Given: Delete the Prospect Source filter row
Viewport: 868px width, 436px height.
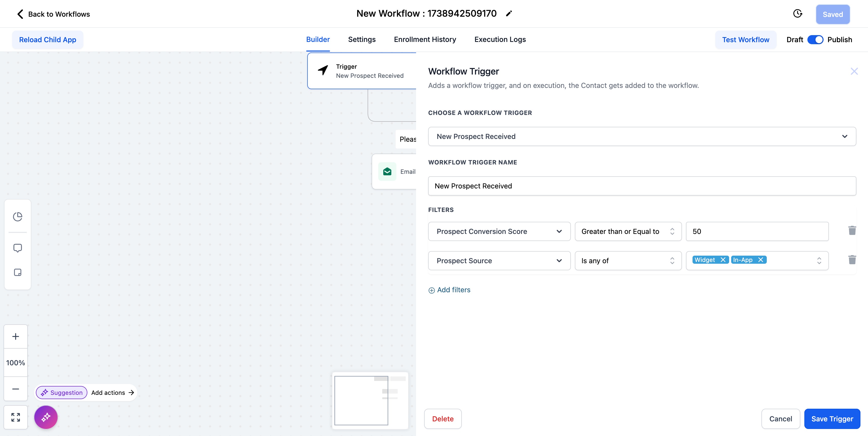Looking at the screenshot, I should click(852, 260).
